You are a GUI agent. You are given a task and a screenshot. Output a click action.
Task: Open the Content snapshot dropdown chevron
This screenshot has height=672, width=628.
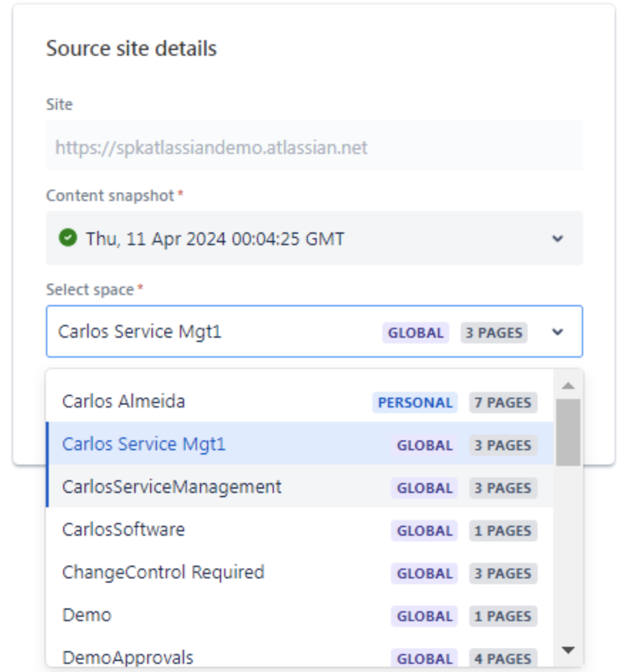tap(557, 239)
